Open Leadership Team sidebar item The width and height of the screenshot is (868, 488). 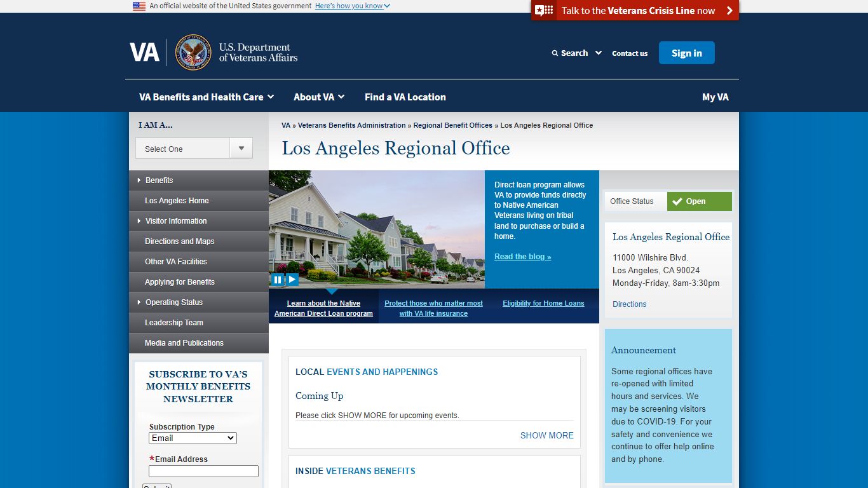[x=199, y=323]
